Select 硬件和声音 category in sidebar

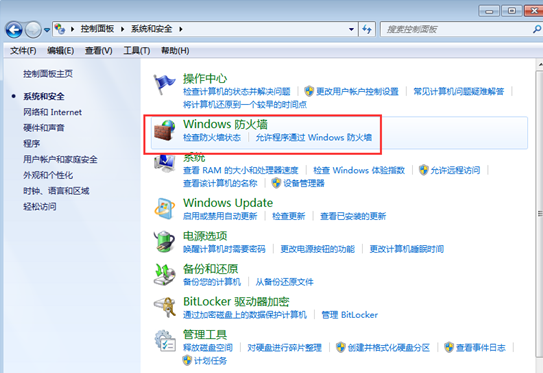pyautogui.click(x=44, y=128)
